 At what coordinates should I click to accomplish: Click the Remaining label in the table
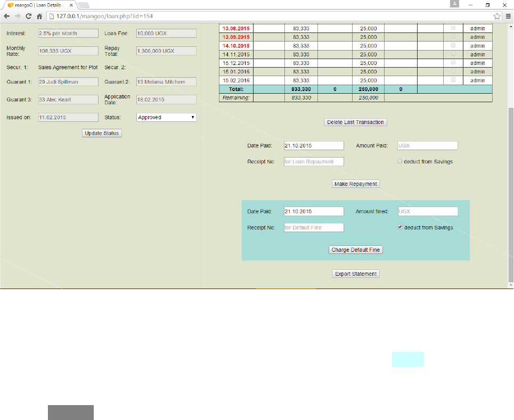click(x=236, y=97)
